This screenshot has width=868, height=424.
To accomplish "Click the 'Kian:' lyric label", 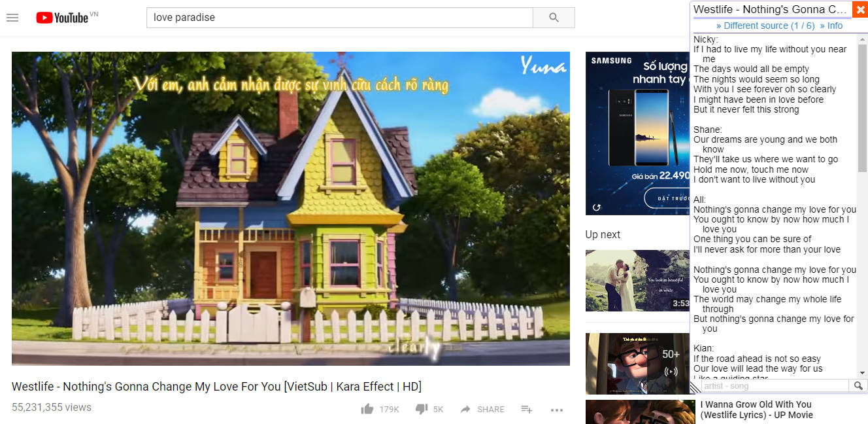I will pyautogui.click(x=704, y=348).
